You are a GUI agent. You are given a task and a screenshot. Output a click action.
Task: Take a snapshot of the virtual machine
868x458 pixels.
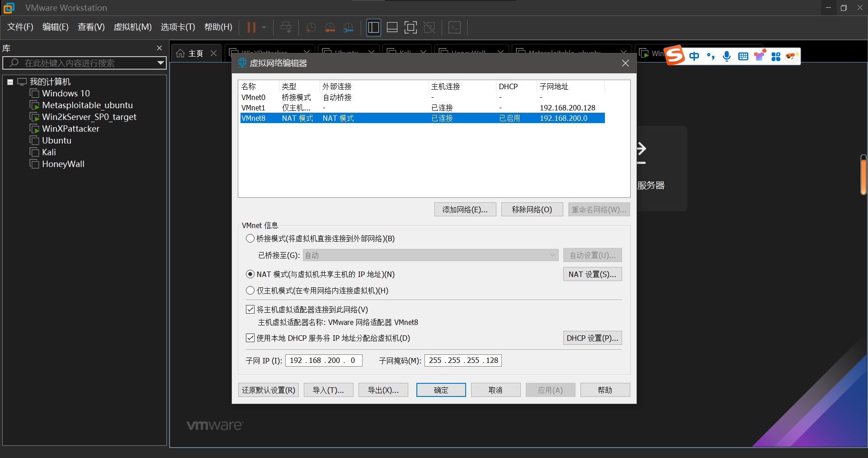click(x=311, y=27)
